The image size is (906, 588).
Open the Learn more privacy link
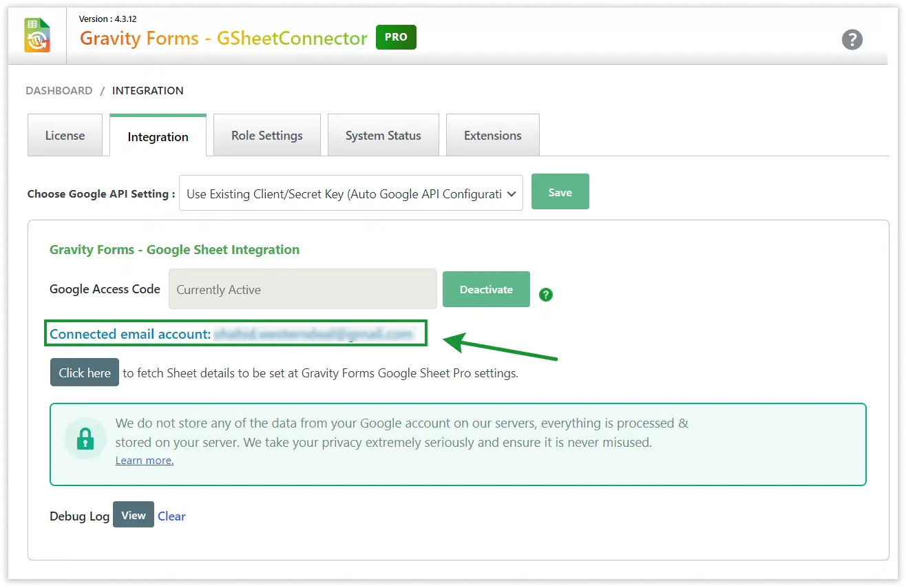pos(145,461)
